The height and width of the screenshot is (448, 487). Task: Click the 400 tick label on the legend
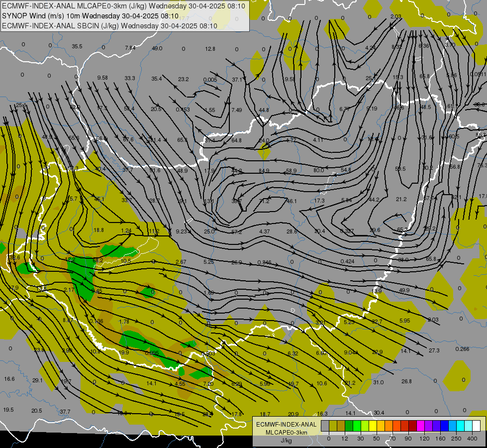click(x=472, y=439)
